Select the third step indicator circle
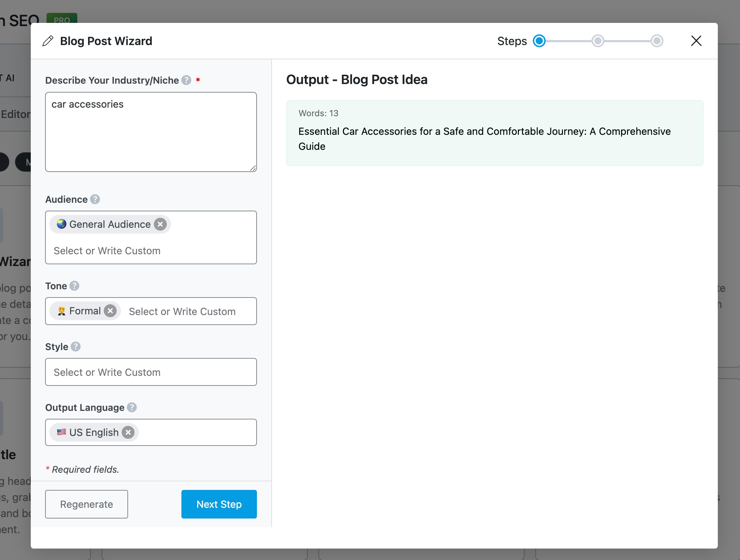Screen dimensions: 740x560 point(657,41)
